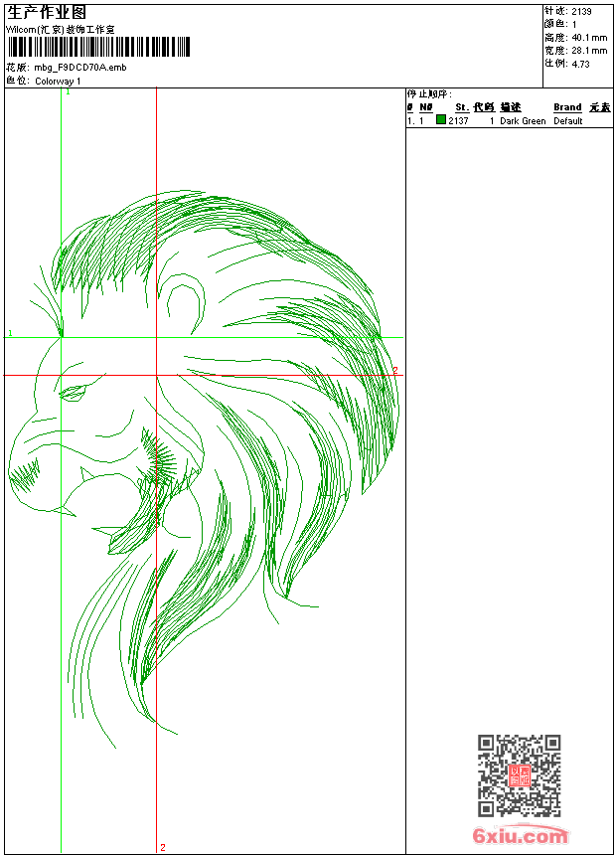Click the green marker 1 at top
The height and width of the screenshot is (855, 616).
tap(68, 92)
